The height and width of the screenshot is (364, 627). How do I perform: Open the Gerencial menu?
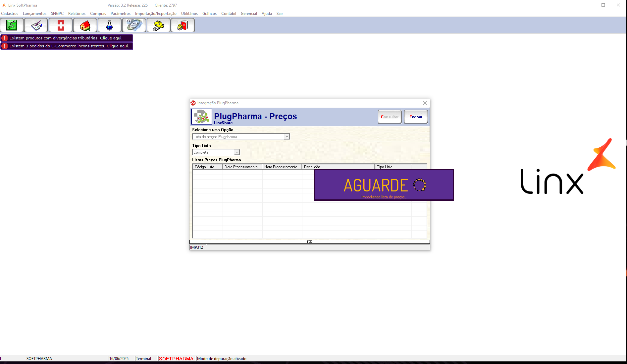pyautogui.click(x=249, y=14)
